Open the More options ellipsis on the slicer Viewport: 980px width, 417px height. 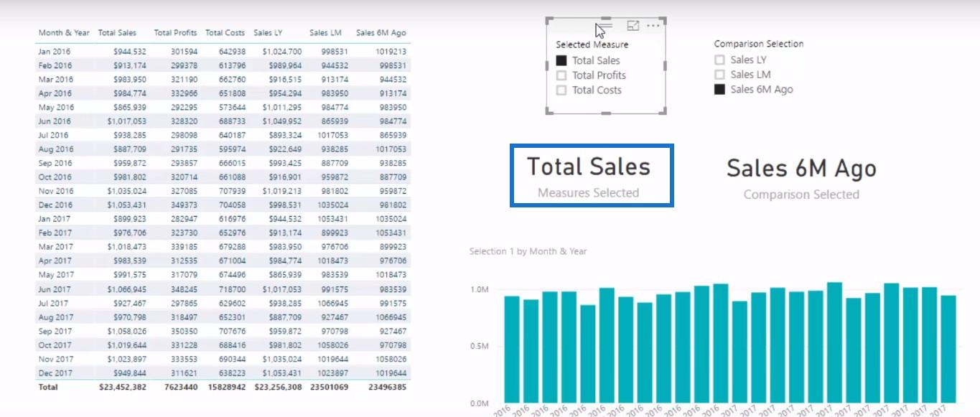click(x=653, y=26)
